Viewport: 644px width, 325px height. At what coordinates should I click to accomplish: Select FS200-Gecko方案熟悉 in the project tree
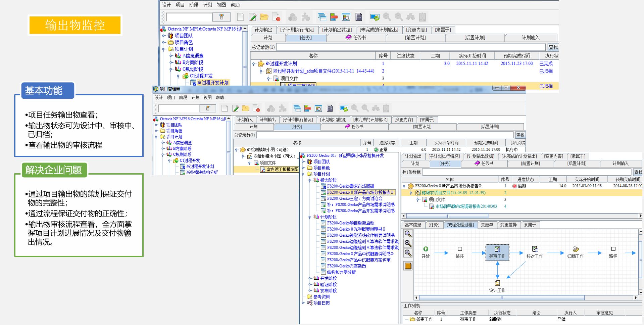click(x=346, y=266)
